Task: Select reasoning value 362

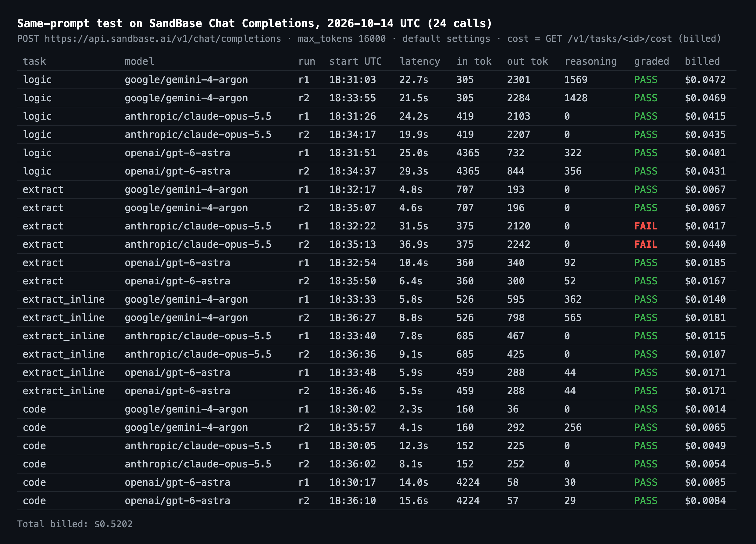Action: pyautogui.click(x=573, y=300)
